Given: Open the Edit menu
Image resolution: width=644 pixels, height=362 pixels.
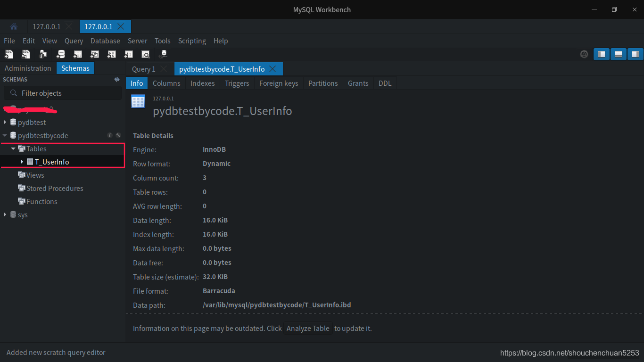Looking at the screenshot, I should (x=29, y=41).
